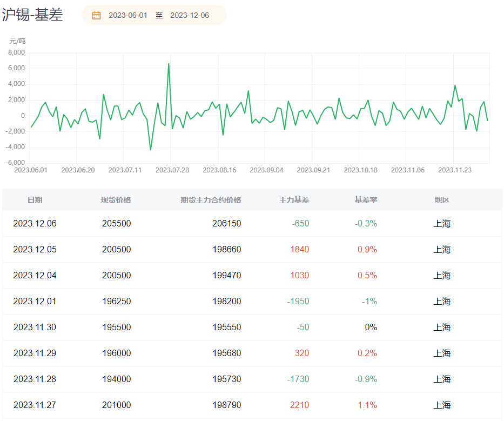Click spot price 194000
This screenshot has width=504, height=421.
116,379
